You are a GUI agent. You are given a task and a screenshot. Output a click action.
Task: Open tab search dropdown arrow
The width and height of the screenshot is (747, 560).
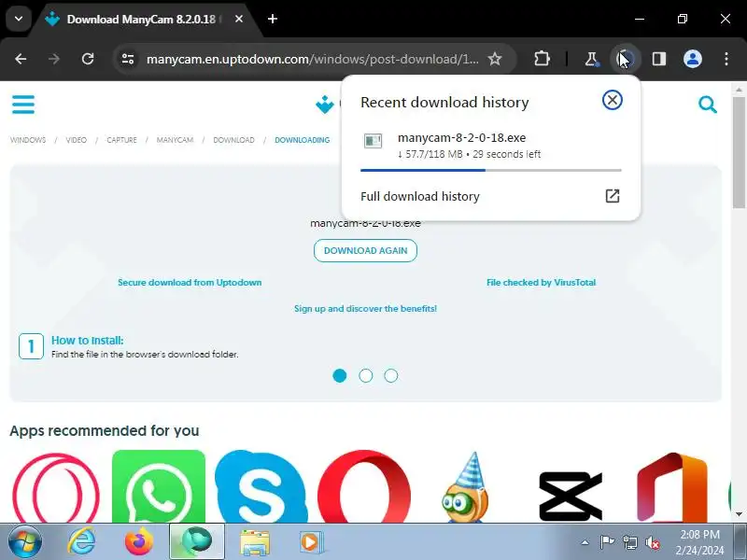coord(19,19)
